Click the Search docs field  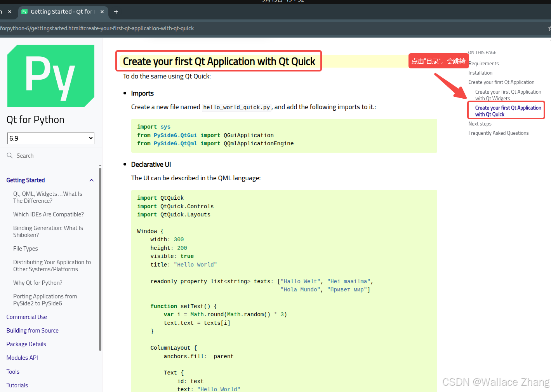[x=51, y=155]
